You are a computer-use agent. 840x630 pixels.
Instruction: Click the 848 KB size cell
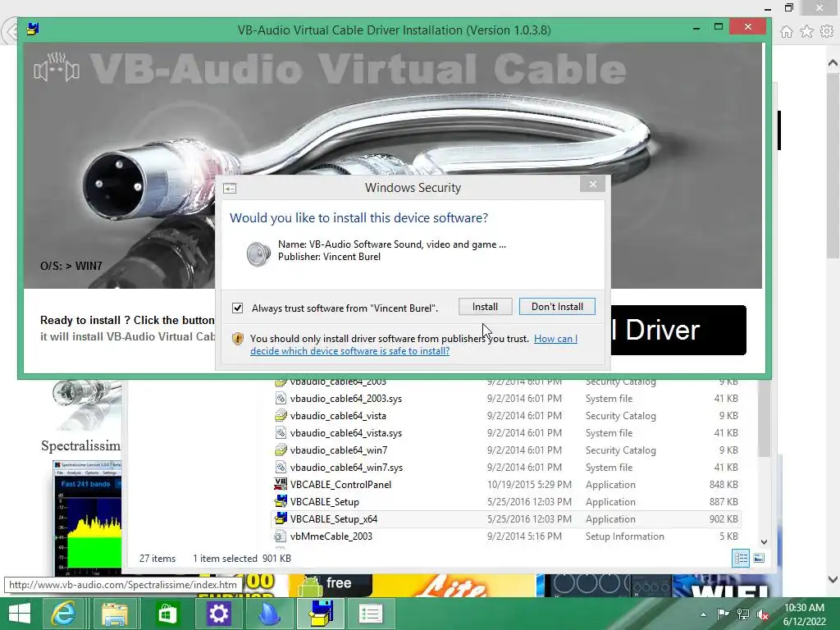pyautogui.click(x=724, y=484)
